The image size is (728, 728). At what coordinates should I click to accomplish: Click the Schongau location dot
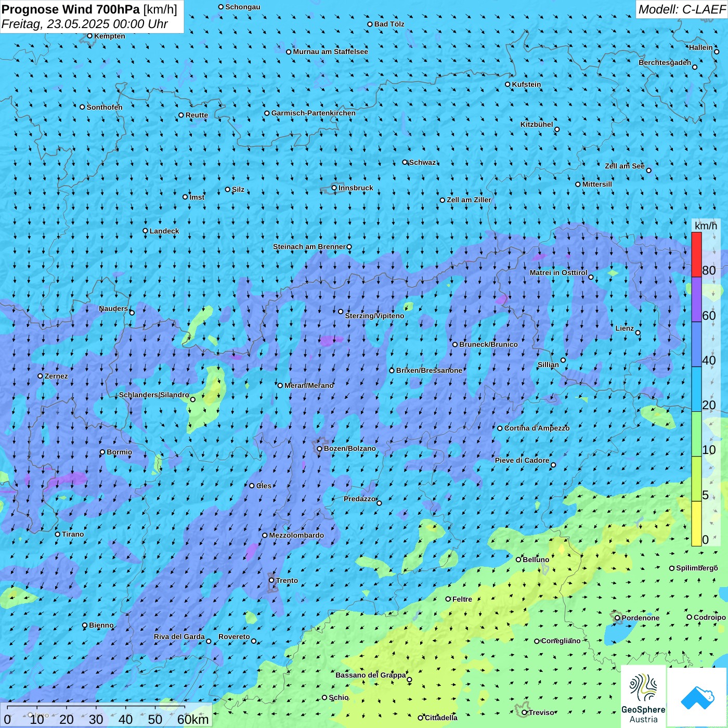tap(220, 7)
